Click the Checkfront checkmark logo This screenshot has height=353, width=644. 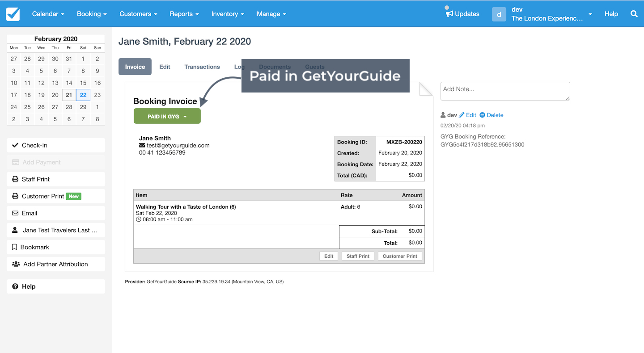pyautogui.click(x=13, y=14)
